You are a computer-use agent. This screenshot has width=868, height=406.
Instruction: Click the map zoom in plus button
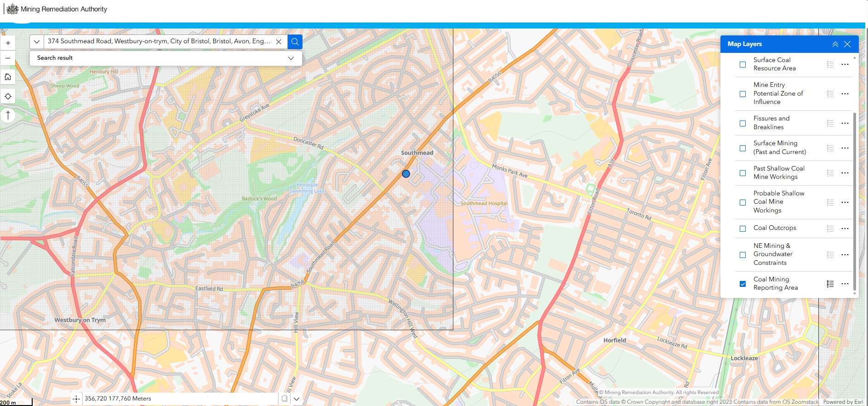click(8, 43)
